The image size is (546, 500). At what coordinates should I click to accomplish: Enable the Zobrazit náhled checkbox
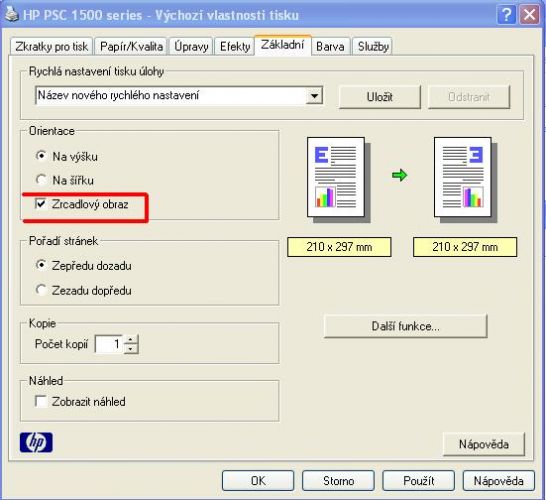click(x=41, y=401)
